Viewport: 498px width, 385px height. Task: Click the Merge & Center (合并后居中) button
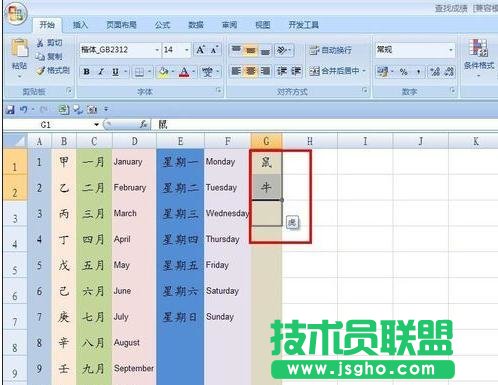[334, 71]
